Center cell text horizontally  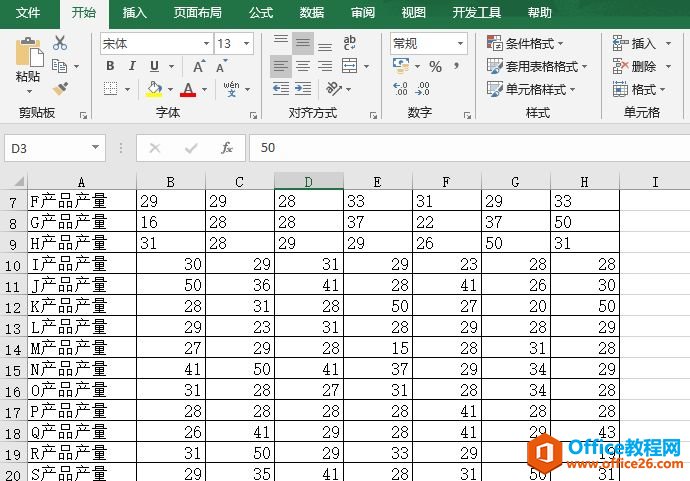303,66
